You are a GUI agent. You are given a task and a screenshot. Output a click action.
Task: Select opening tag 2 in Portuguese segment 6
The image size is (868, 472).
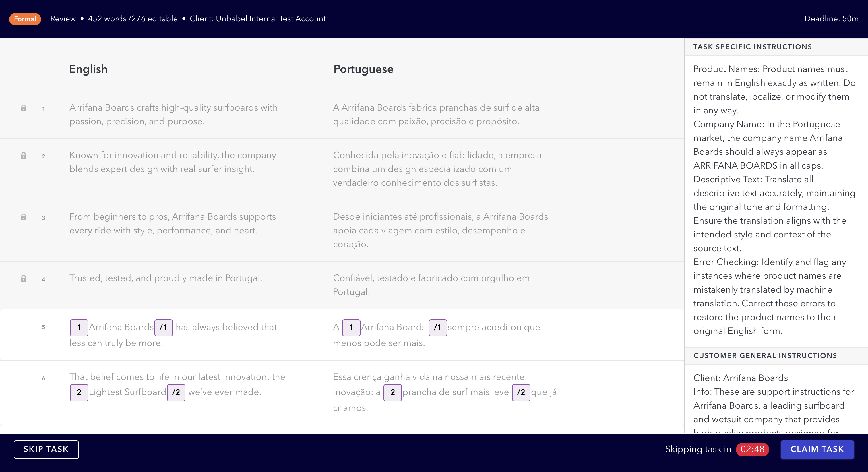click(392, 392)
